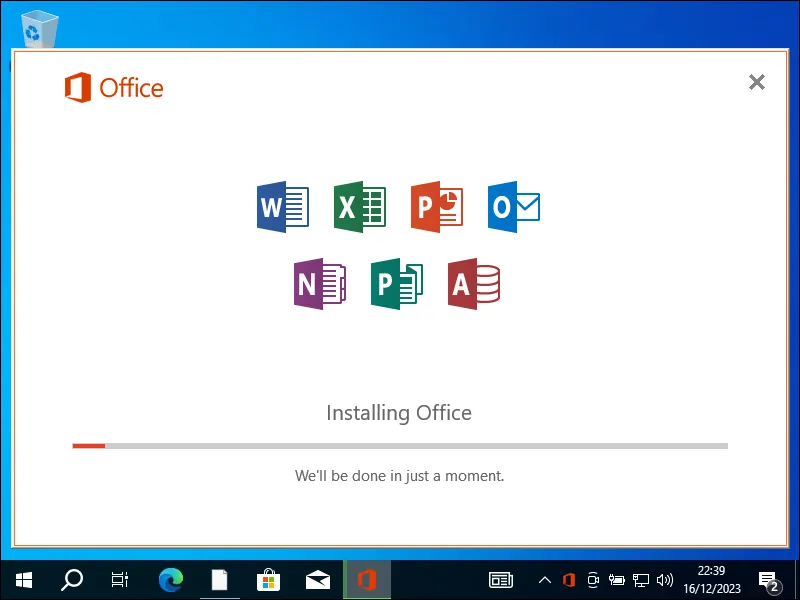Select the Publisher icon
Viewport: 800px width, 600px height.
397,284
